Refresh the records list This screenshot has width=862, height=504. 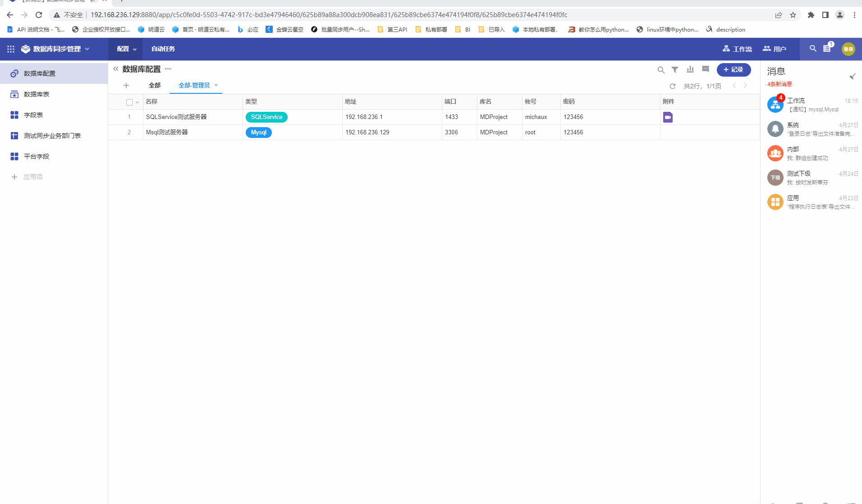(673, 86)
